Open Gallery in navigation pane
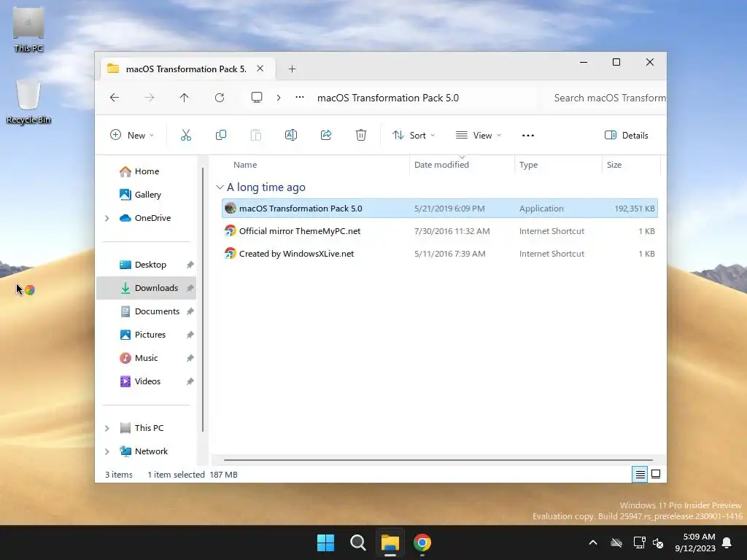The width and height of the screenshot is (747, 560). click(147, 195)
